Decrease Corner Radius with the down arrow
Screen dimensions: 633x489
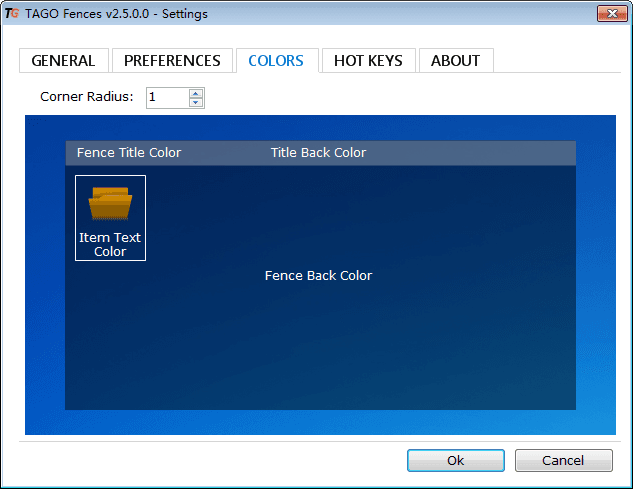(196, 102)
